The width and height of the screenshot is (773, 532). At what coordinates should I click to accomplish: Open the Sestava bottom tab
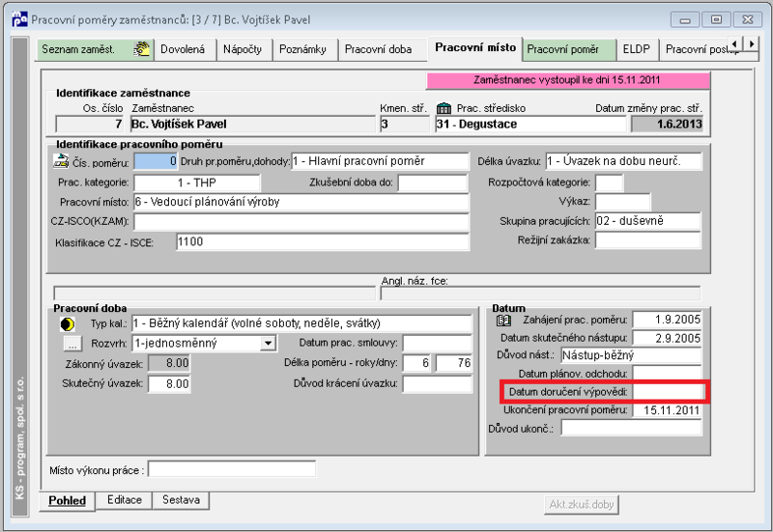pos(181,500)
